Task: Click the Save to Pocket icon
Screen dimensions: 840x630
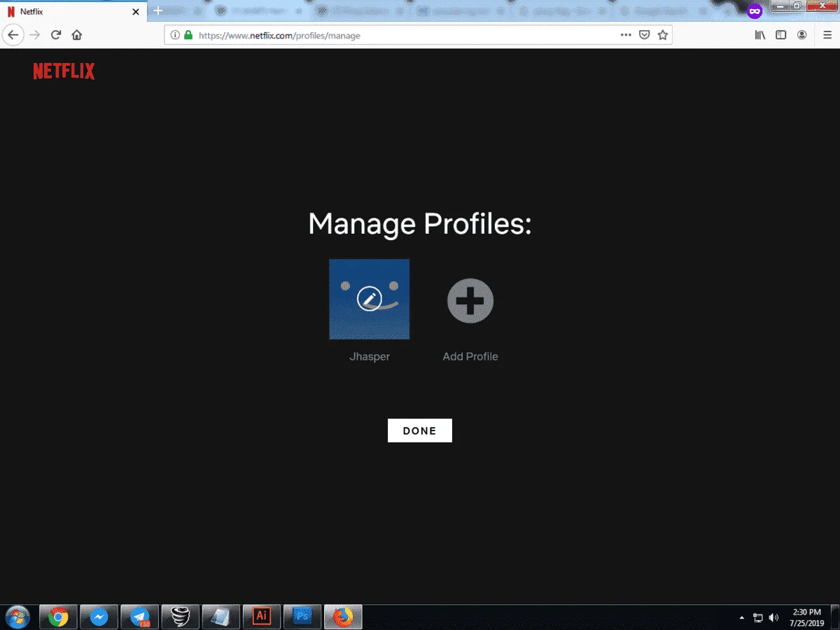Action: (x=645, y=35)
